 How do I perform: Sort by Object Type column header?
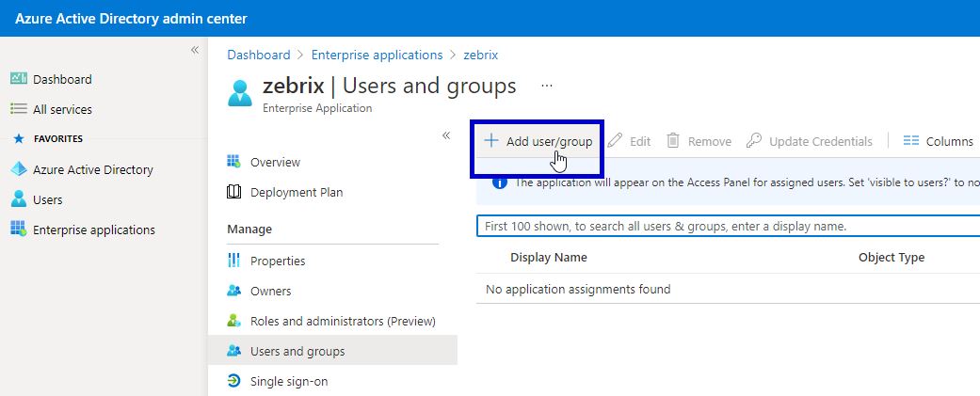click(x=891, y=258)
